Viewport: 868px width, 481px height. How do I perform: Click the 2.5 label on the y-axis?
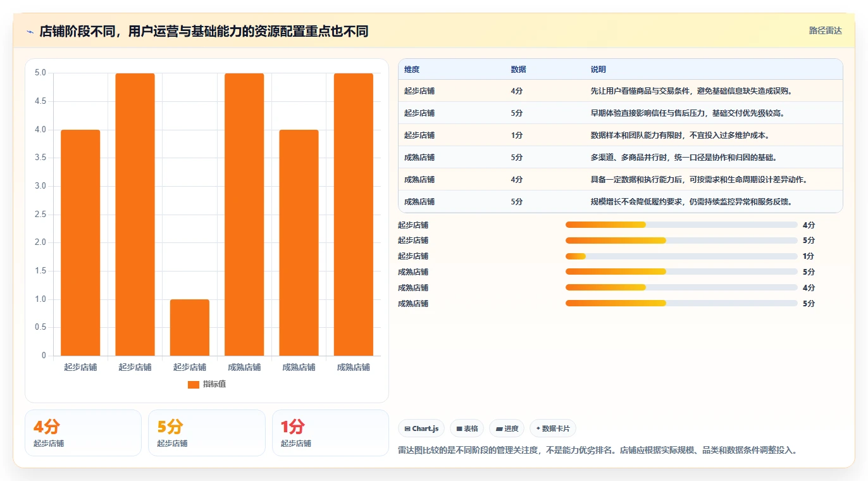[x=40, y=215]
